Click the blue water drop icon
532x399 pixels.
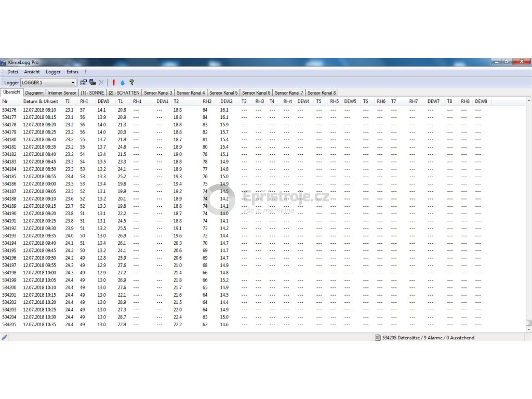(123, 83)
